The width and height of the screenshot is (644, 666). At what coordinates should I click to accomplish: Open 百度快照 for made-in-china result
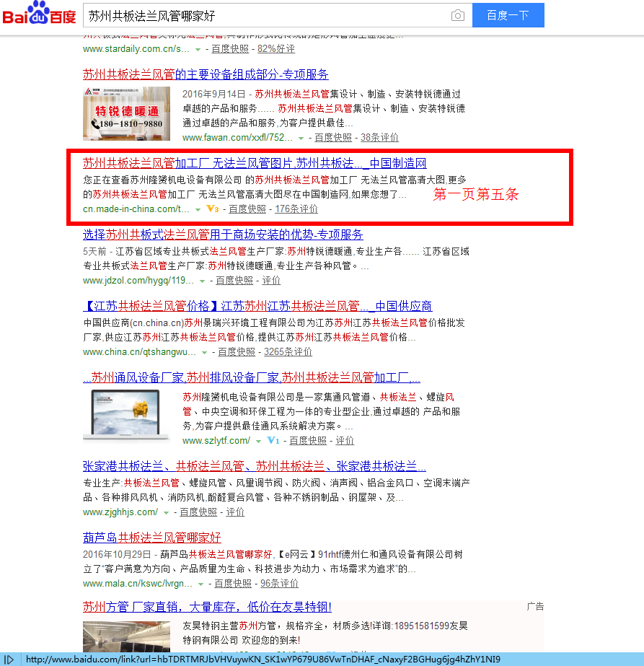coord(247,209)
